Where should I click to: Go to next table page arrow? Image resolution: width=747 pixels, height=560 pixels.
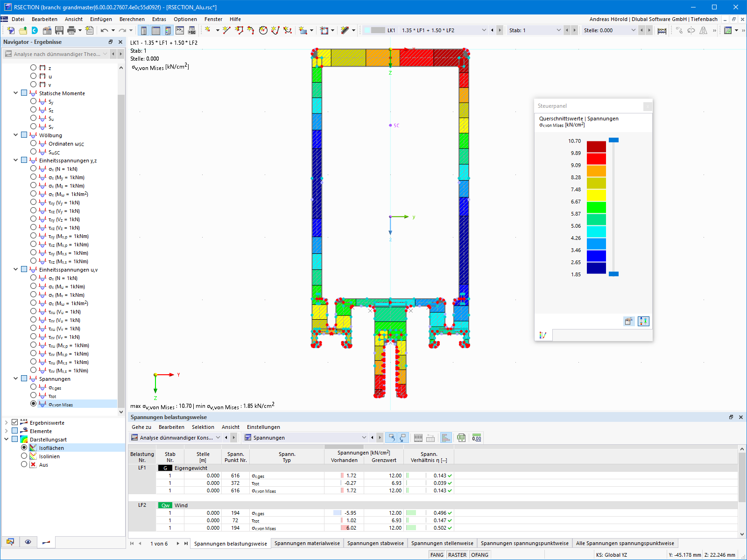(x=178, y=543)
